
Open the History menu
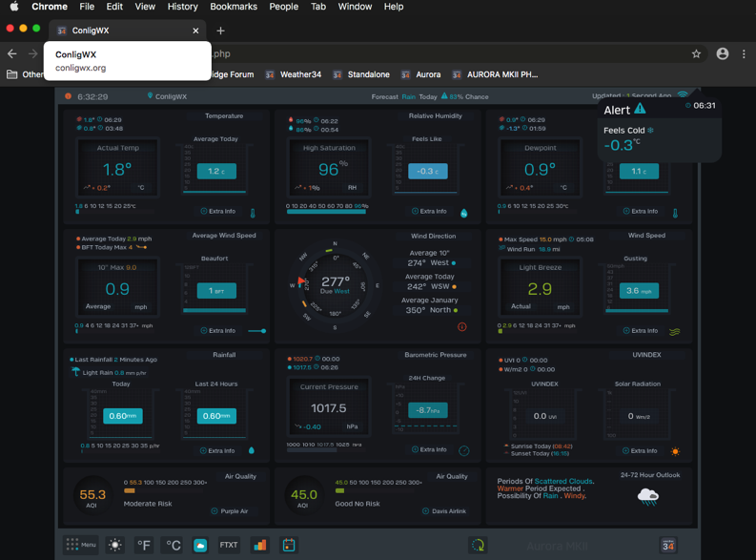182,7
